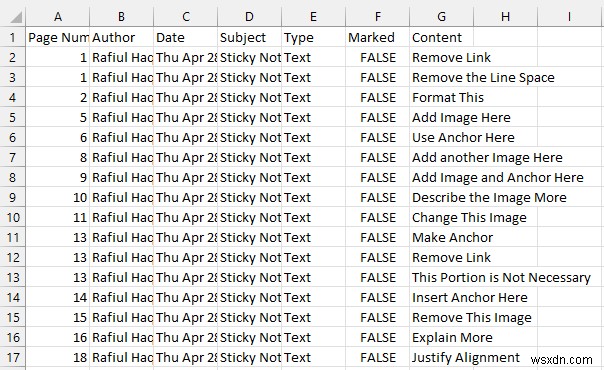The height and width of the screenshot is (370, 604).
Task: Select column D header
Action: click(250, 17)
